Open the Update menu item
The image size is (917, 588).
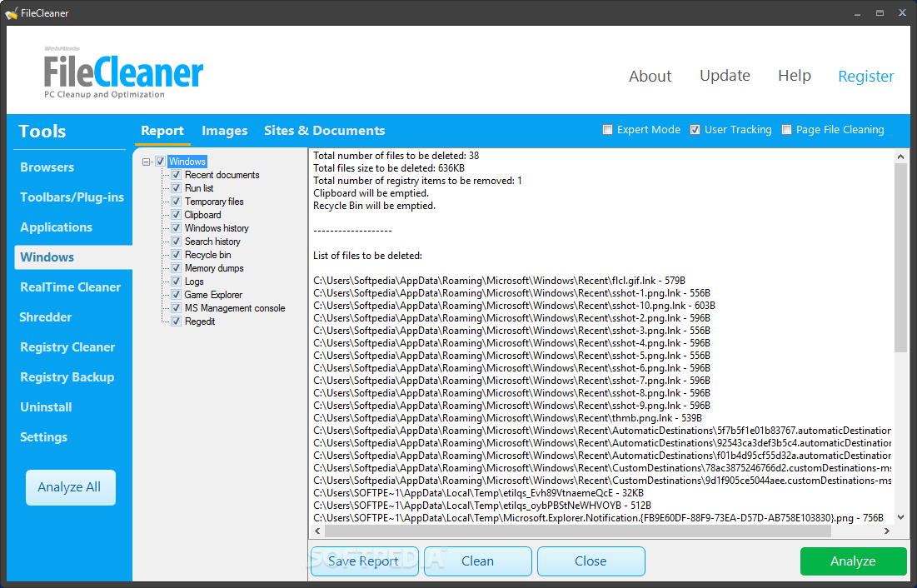(725, 76)
